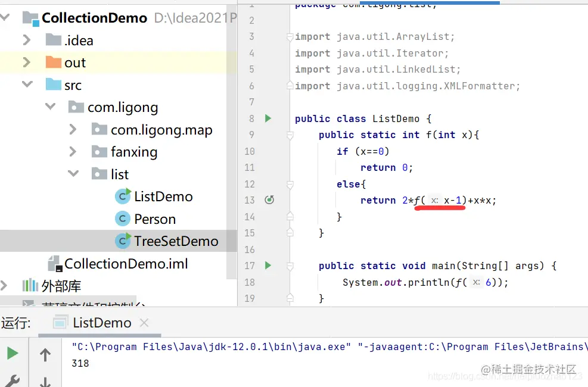Click the 'return 0;' statement
Viewport: 588px width, 387px height.
pos(387,167)
